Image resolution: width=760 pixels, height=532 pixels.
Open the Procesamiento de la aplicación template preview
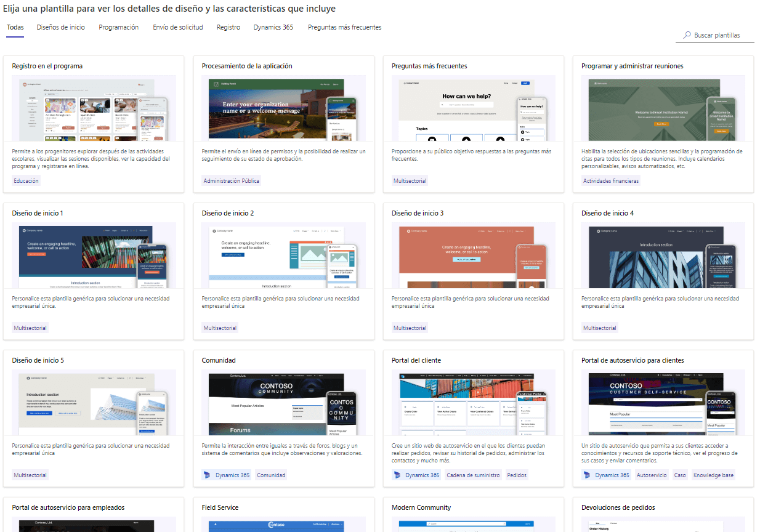pyautogui.click(x=284, y=108)
